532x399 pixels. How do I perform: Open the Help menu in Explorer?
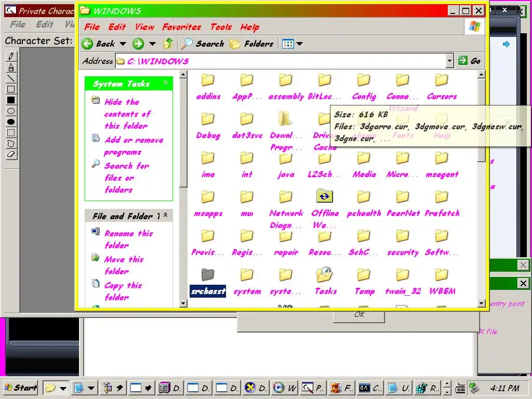250,27
